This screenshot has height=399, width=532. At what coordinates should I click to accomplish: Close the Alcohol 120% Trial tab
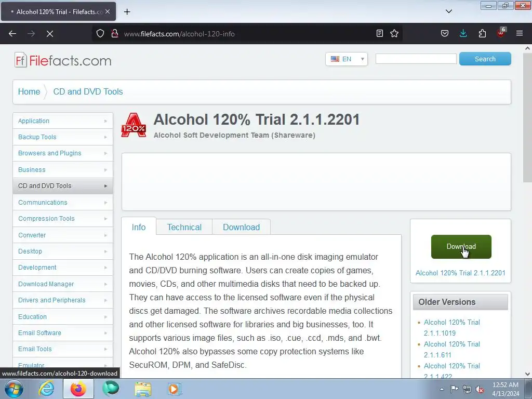(108, 11)
